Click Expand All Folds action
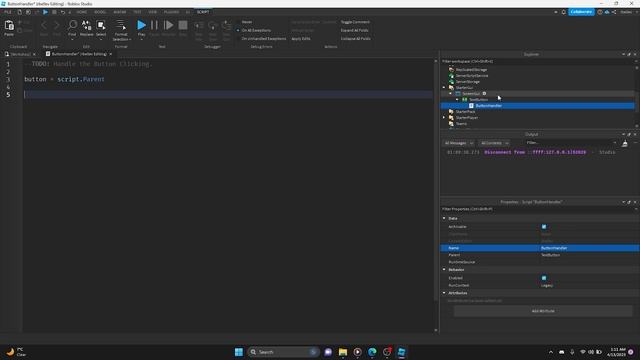 pyautogui.click(x=355, y=30)
